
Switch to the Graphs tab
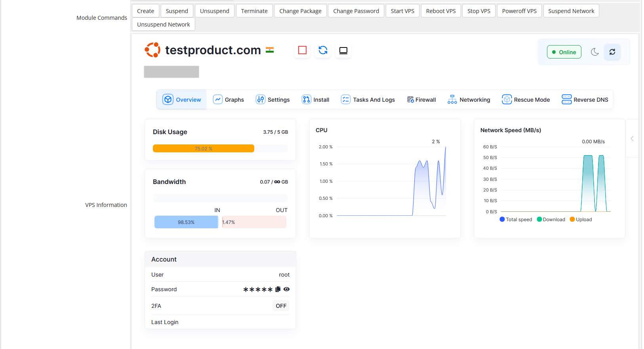(x=229, y=100)
